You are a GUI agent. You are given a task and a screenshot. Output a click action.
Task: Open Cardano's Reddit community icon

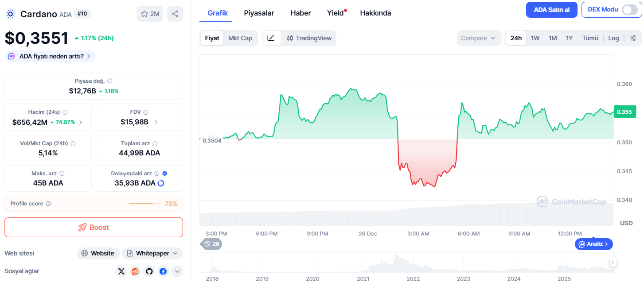point(135,271)
